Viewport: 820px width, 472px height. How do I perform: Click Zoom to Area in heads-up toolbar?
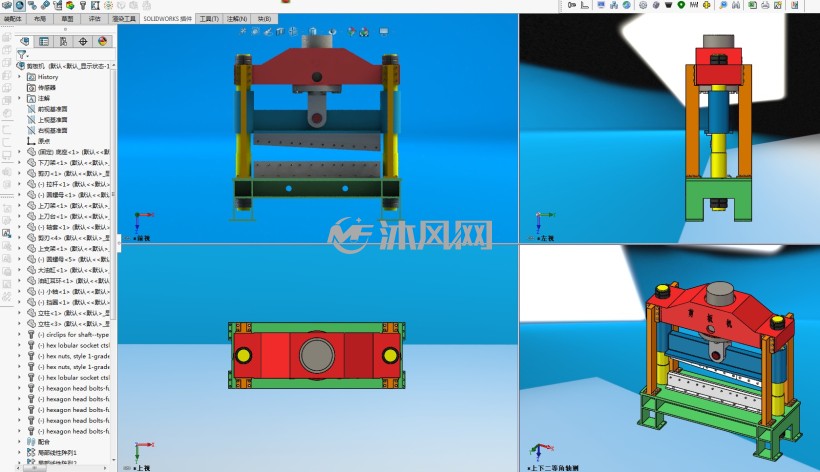click(255, 31)
